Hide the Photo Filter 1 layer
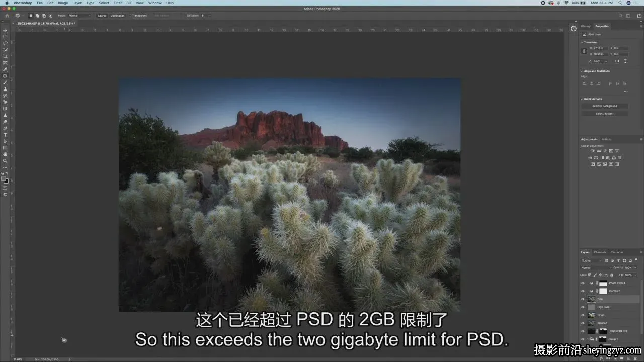The image size is (644, 362). click(x=583, y=283)
